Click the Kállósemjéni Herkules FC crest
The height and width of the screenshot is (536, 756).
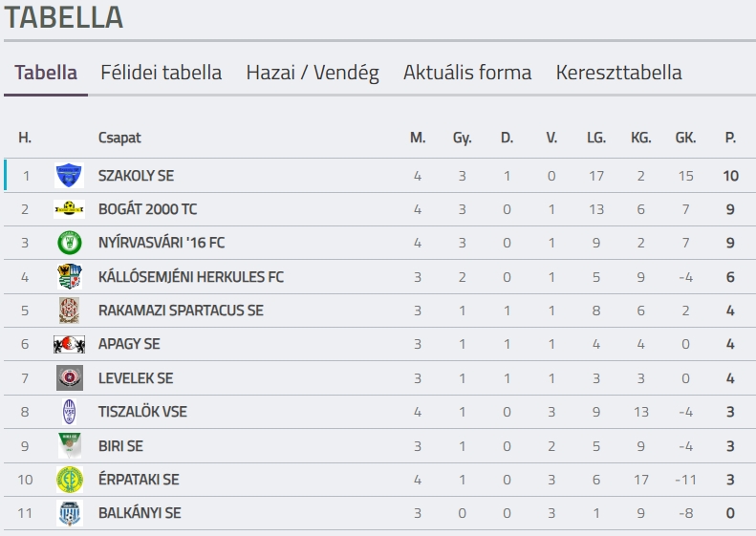pos(69,277)
